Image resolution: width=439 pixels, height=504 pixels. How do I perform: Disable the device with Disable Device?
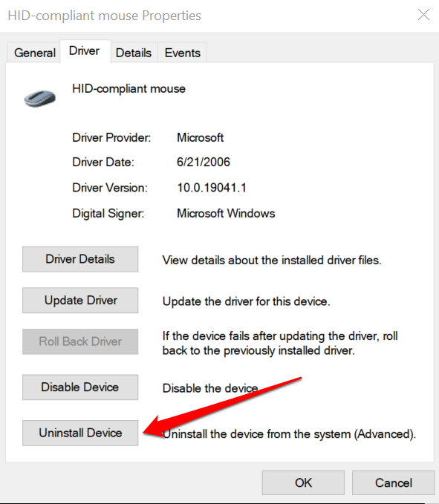point(80,387)
